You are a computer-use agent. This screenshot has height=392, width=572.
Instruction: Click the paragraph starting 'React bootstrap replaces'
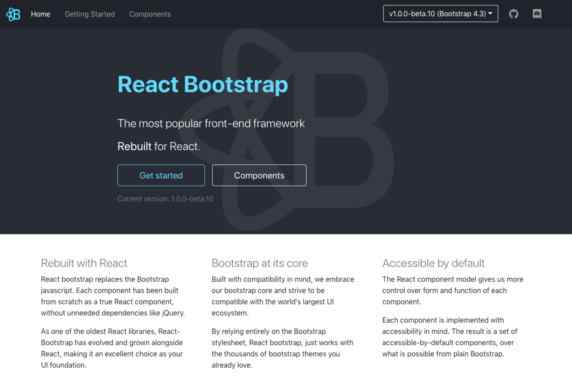[x=113, y=296]
